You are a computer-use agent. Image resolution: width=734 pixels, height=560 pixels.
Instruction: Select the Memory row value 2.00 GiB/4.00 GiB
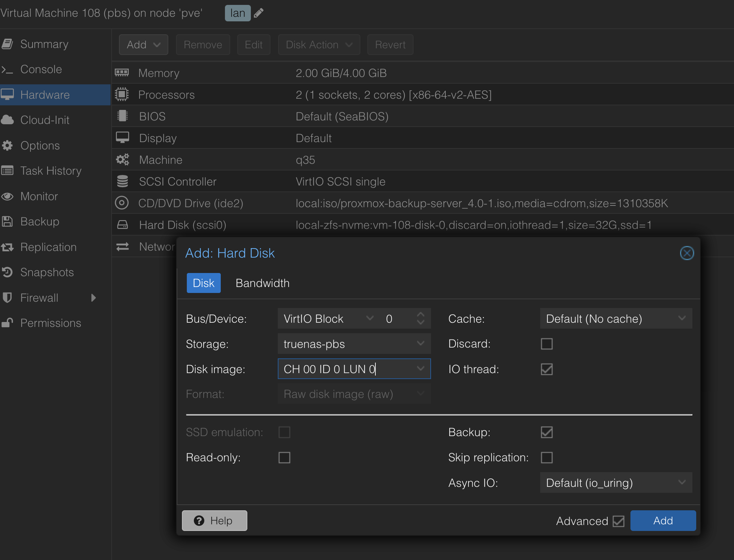pos(341,73)
